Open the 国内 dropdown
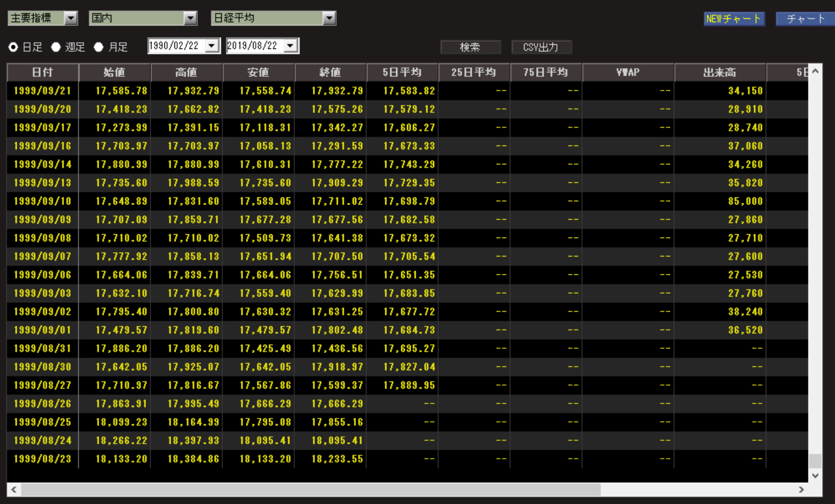 (x=143, y=18)
